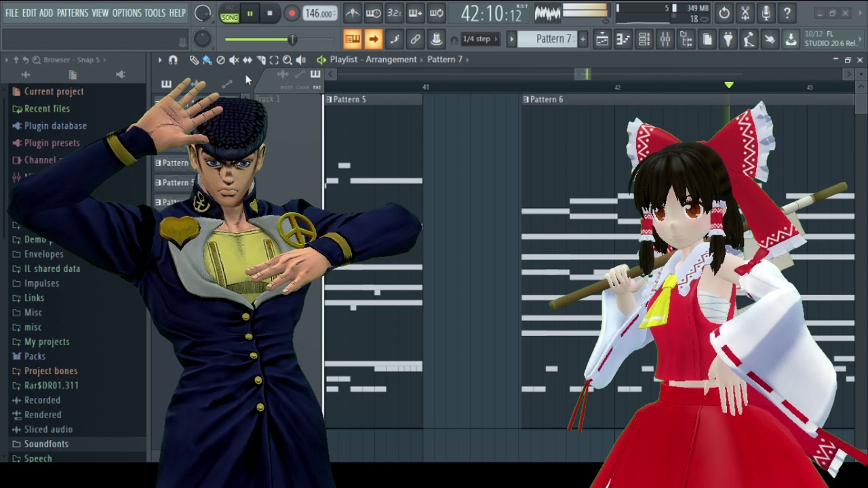
Task: Open playlist options menu arrow
Action: [x=160, y=60]
